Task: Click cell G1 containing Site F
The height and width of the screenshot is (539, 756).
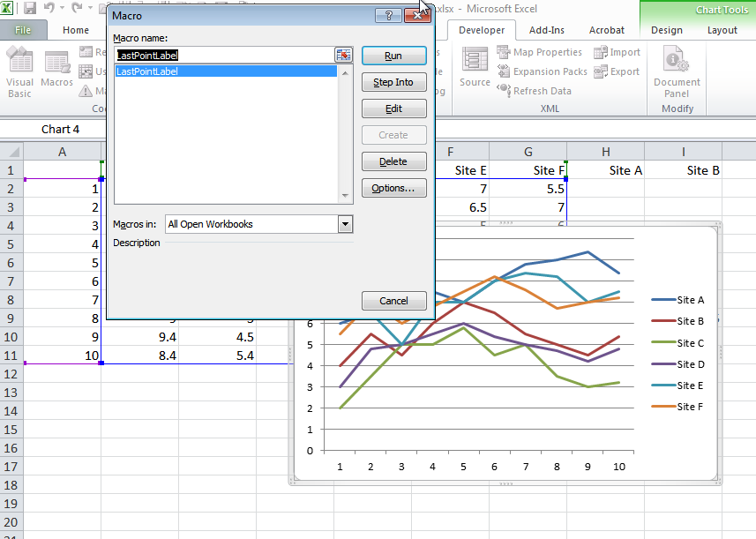Action: point(528,170)
